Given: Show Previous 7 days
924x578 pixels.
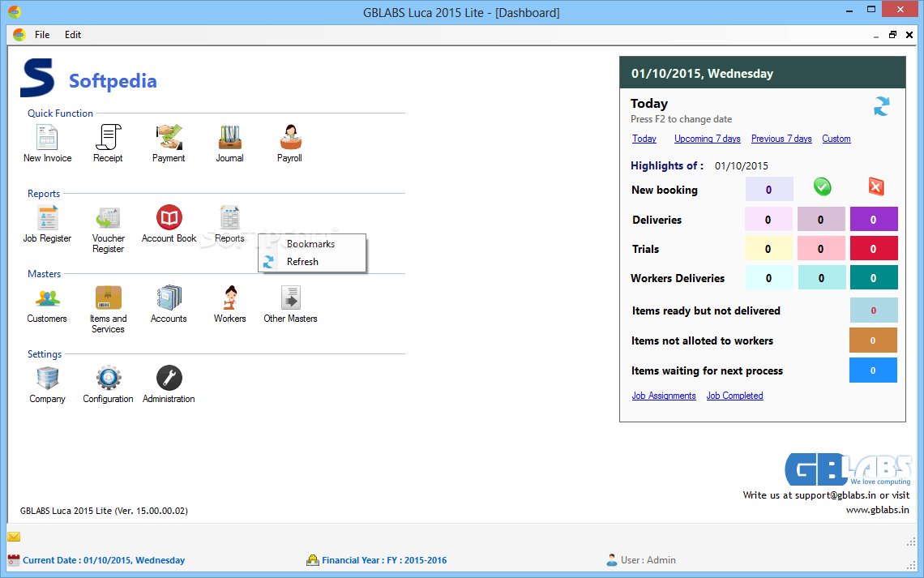Looking at the screenshot, I should [781, 139].
